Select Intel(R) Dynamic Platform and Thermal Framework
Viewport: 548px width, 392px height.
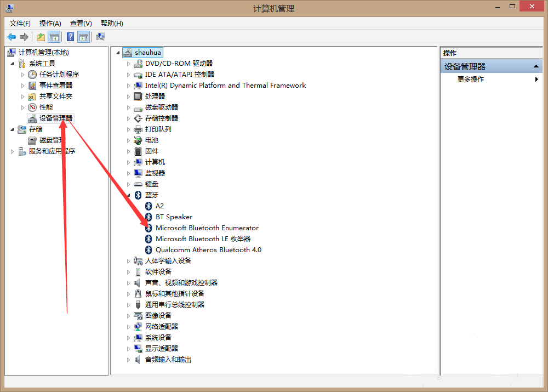point(225,86)
